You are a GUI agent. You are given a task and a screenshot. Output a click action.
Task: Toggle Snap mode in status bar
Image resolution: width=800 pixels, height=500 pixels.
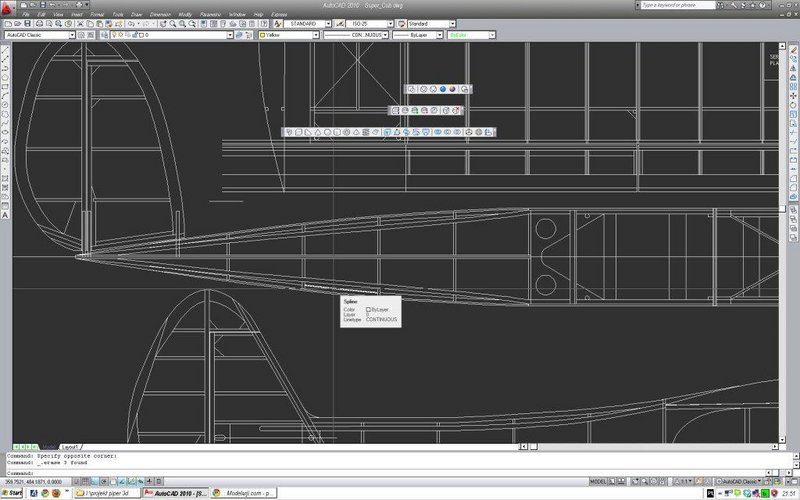tap(76, 481)
